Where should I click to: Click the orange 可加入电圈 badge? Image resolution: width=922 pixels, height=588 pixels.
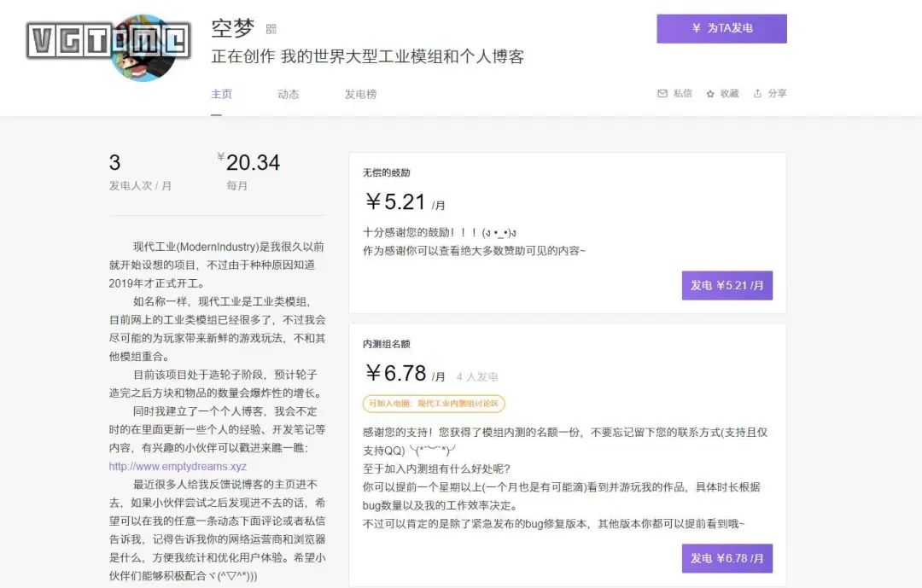click(x=434, y=404)
